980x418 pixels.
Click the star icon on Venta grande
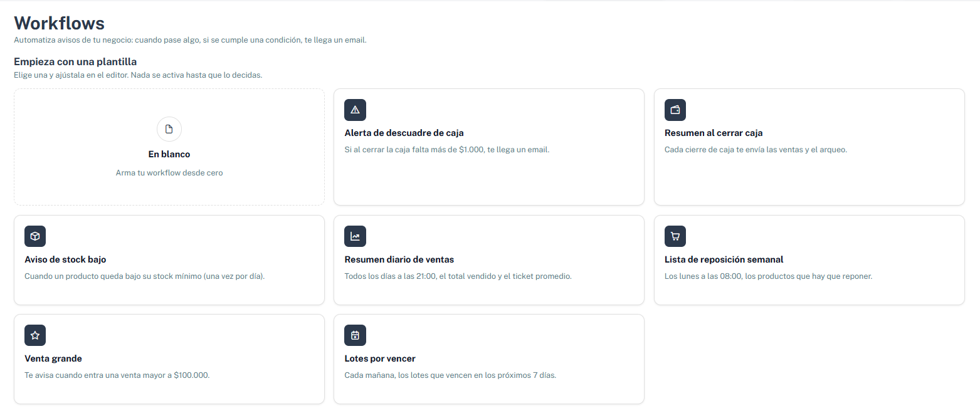[x=35, y=335]
